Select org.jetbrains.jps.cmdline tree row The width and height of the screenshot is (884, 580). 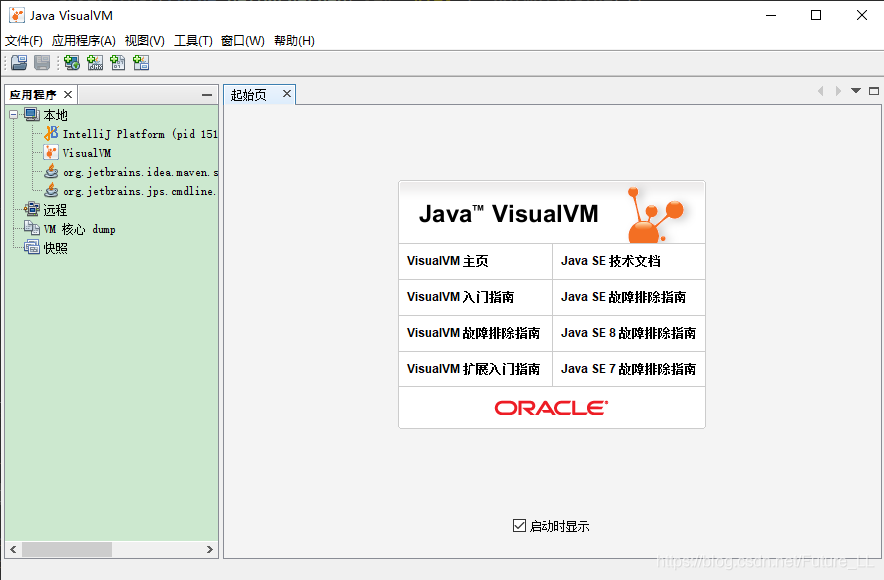click(x=139, y=192)
